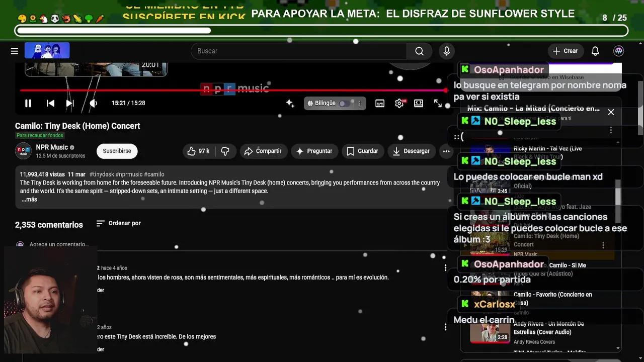Skip to next video
Image resolution: width=644 pixels, height=362 pixels.
click(70, 103)
